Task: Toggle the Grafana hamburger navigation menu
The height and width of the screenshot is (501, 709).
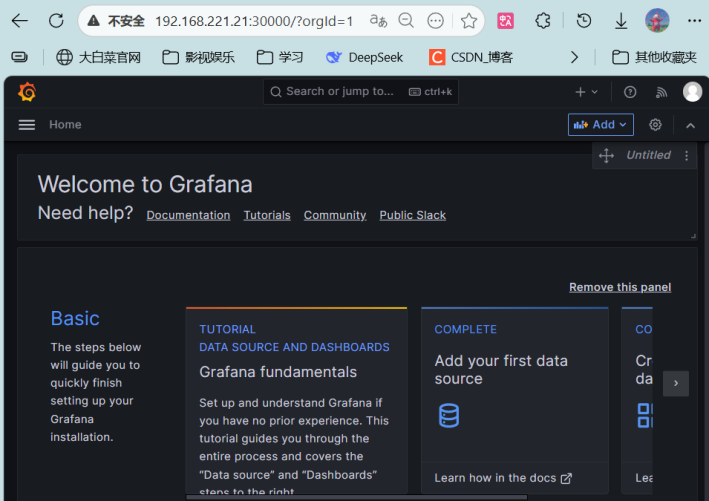Action: [x=27, y=125]
